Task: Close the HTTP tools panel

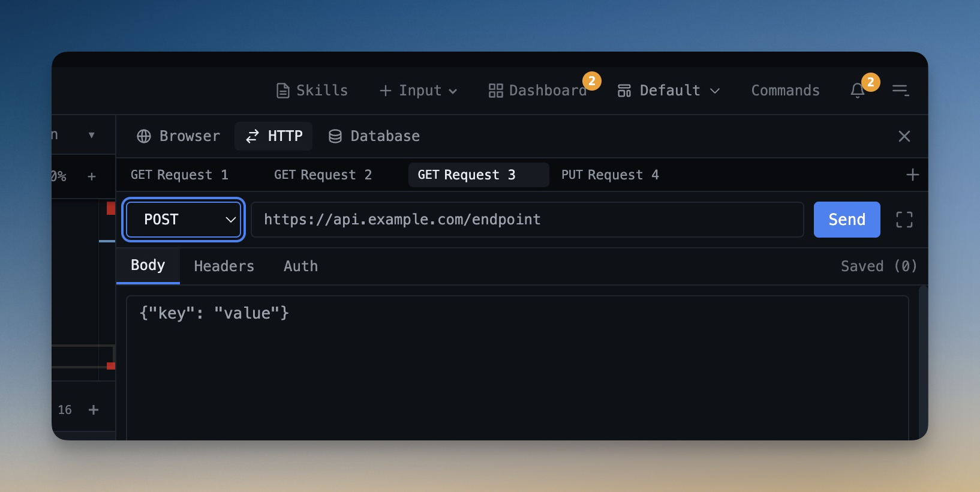Action: 904,136
